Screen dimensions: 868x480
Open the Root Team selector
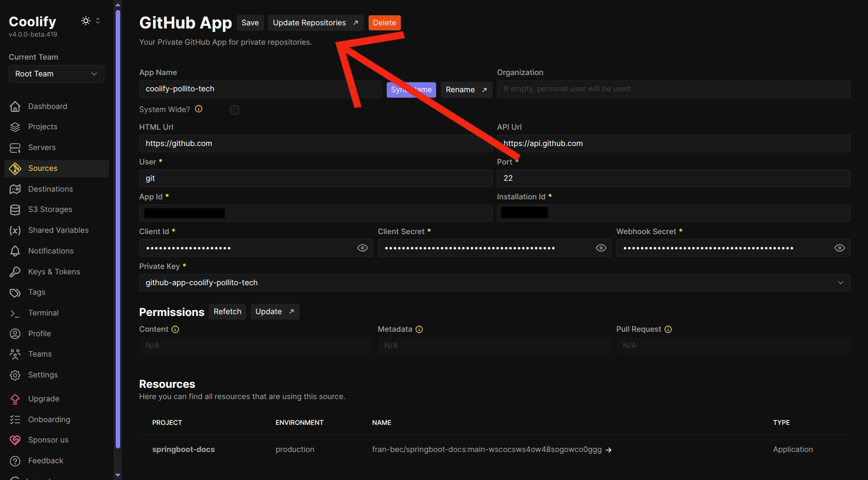56,74
